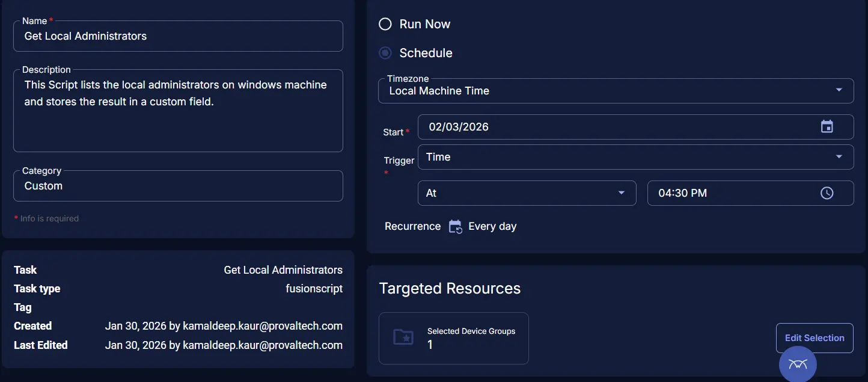The width and height of the screenshot is (868, 382).
Task: Click the Start date text 02/03/2026
Action: (x=459, y=127)
